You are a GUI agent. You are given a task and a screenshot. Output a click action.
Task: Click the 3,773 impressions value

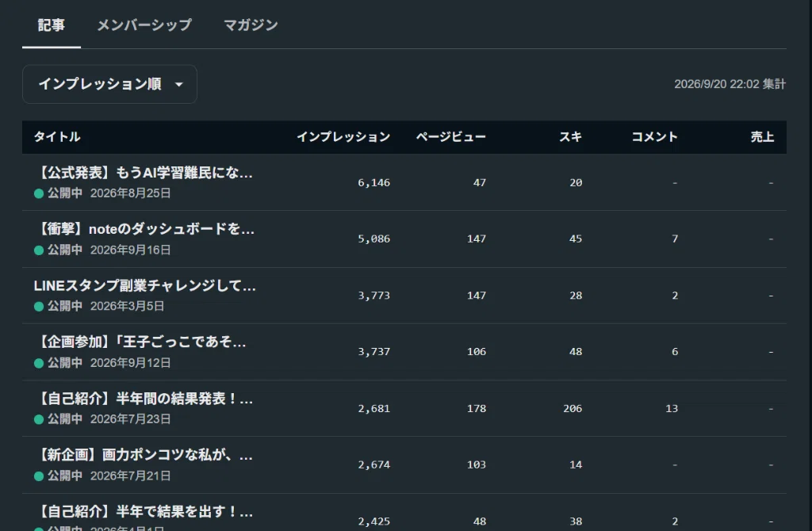click(374, 296)
